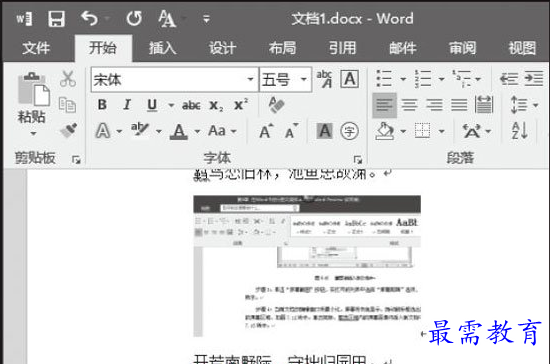Click the bullet list icon
This screenshot has width=550, height=364.
(x=384, y=79)
